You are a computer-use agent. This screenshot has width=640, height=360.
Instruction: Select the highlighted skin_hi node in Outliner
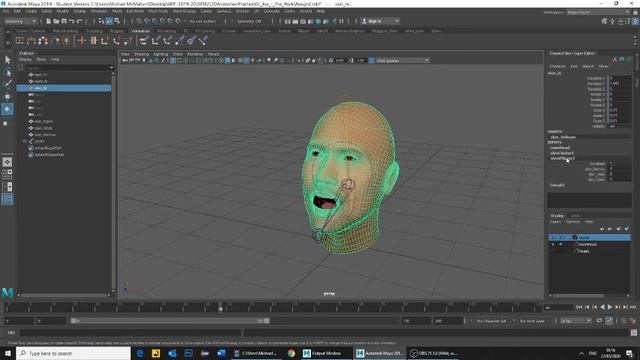click(64, 88)
